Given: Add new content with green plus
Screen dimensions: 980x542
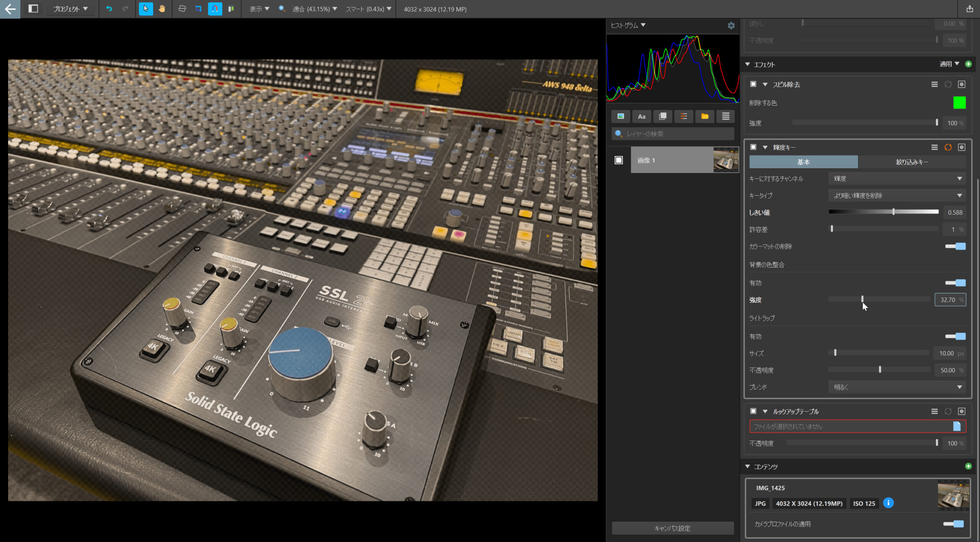Looking at the screenshot, I should tap(969, 466).
